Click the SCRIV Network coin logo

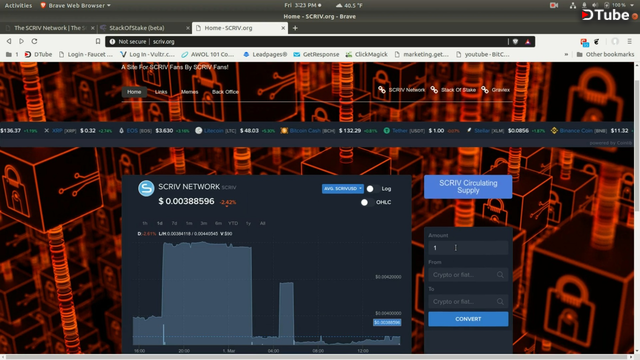pos(146,188)
